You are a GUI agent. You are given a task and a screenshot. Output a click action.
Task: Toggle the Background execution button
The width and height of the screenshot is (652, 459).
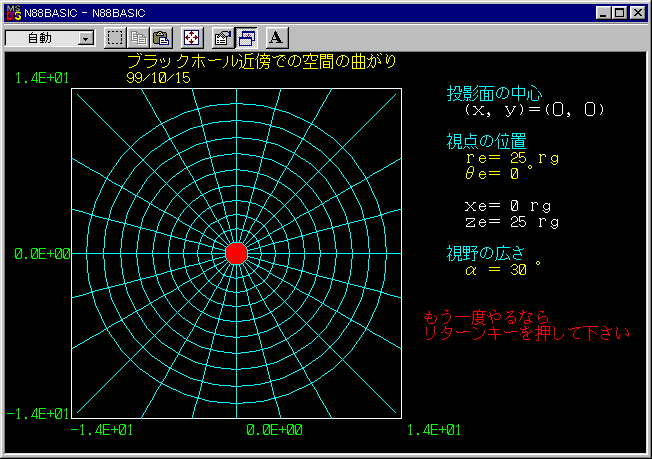[246, 38]
